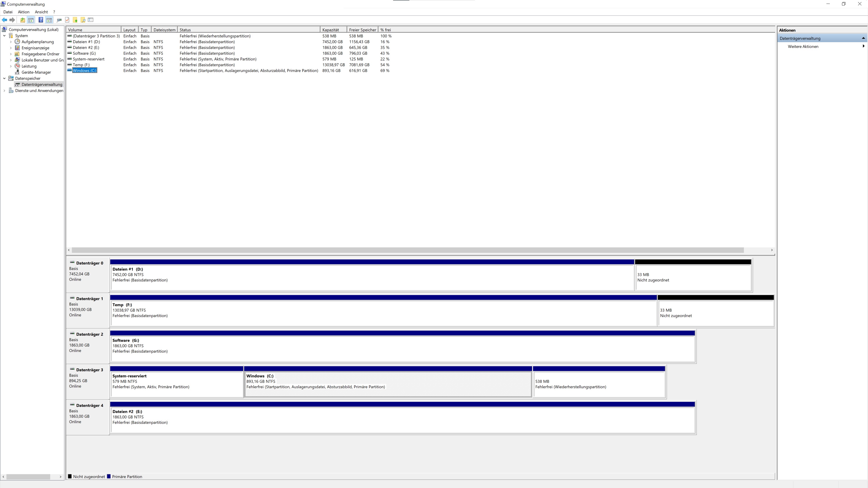Screen dimensions: 868x488
Task: Expand the Dienste und Anwendungen node
Action: 4,91
